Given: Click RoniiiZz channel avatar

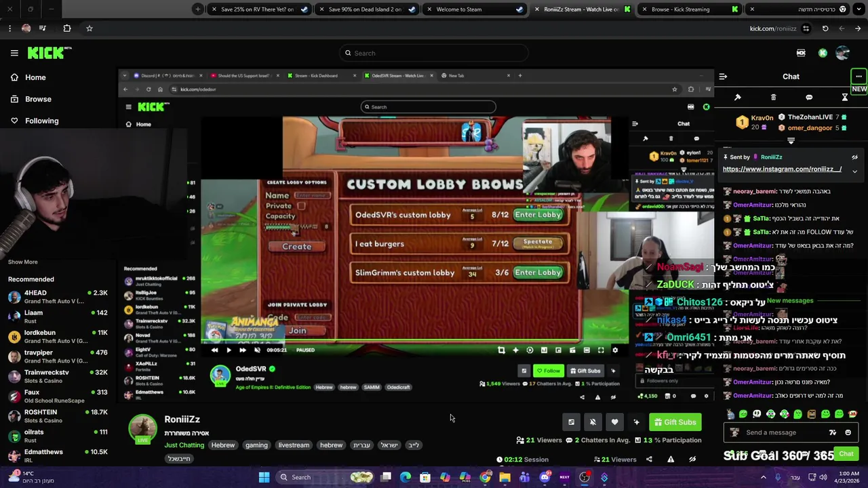Looking at the screenshot, I should point(142,428).
